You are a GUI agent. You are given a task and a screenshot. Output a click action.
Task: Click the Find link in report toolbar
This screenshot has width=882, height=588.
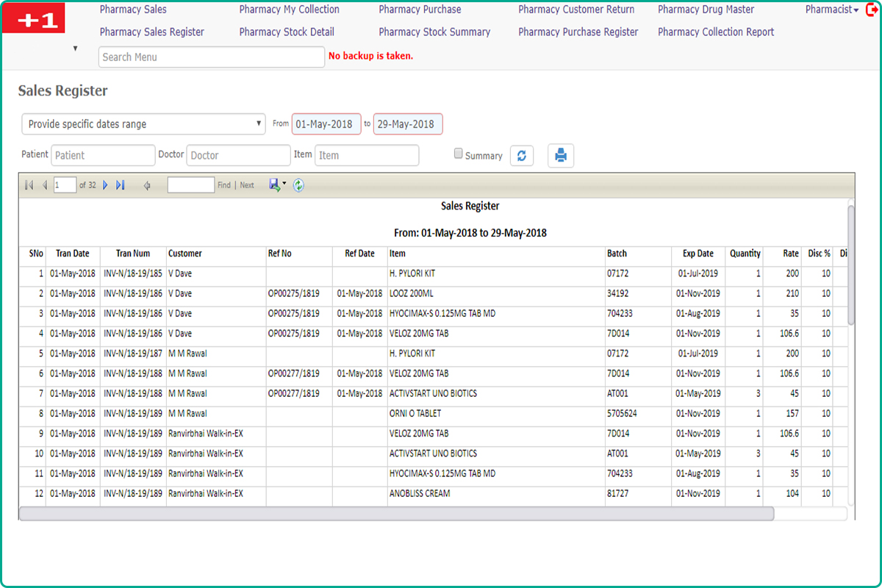[223, 185]
